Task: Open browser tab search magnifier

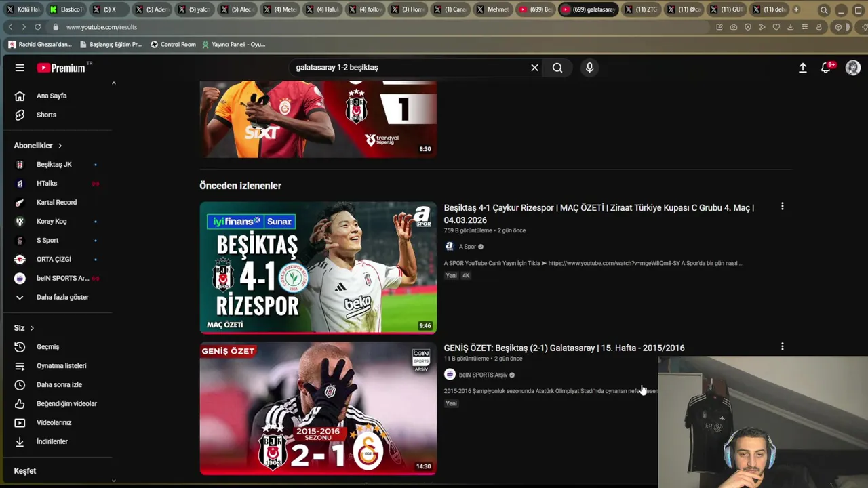Action: pyautogui.click(x=823, y=10)
